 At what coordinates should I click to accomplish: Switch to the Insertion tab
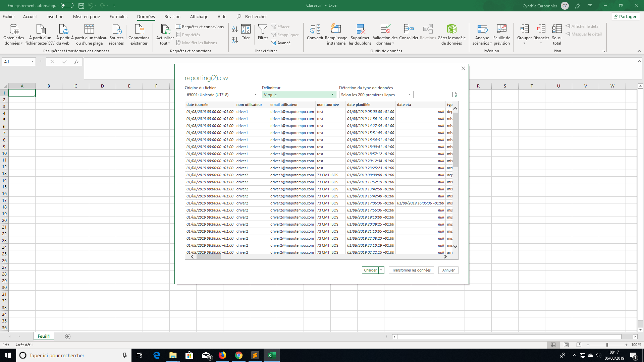(x=55, y=16)
